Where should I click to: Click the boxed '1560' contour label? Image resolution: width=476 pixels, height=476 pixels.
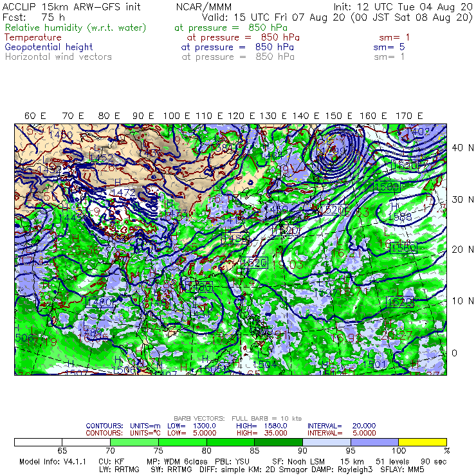point(403,248)
